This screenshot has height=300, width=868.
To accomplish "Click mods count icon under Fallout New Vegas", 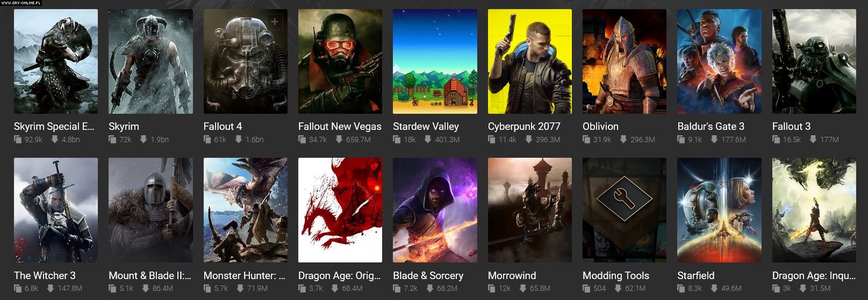I will [302, 140].
